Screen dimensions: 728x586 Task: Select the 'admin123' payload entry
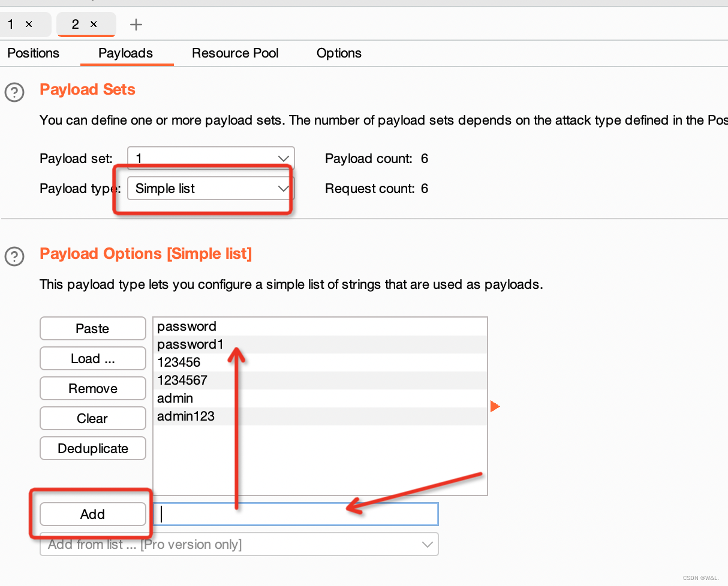click(x=320, y=416)
